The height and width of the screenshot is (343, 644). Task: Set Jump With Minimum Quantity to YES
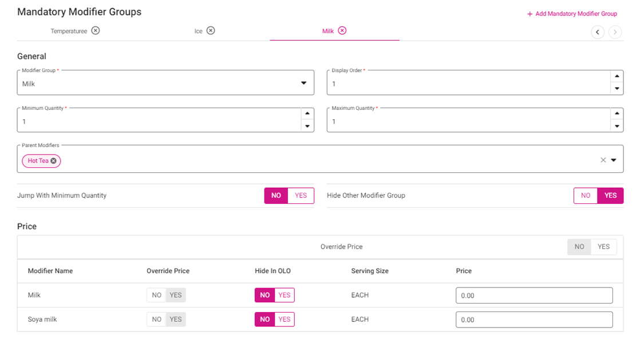301,195
